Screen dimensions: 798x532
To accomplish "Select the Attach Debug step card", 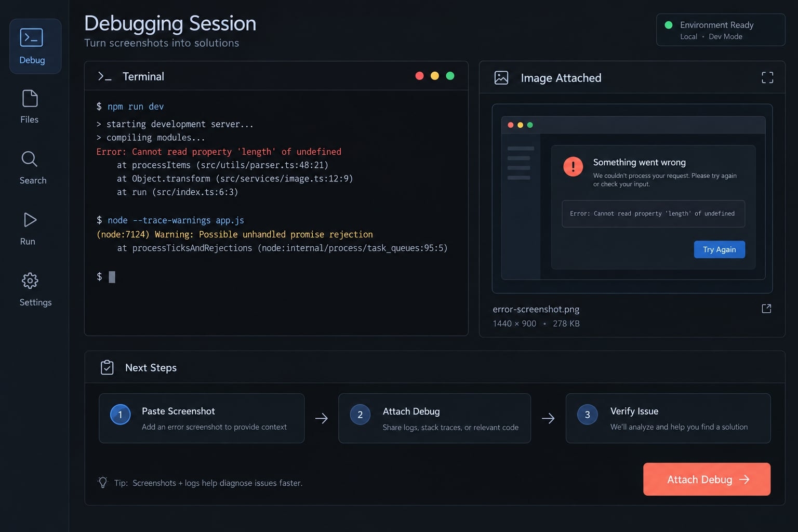I will [435, 418].
